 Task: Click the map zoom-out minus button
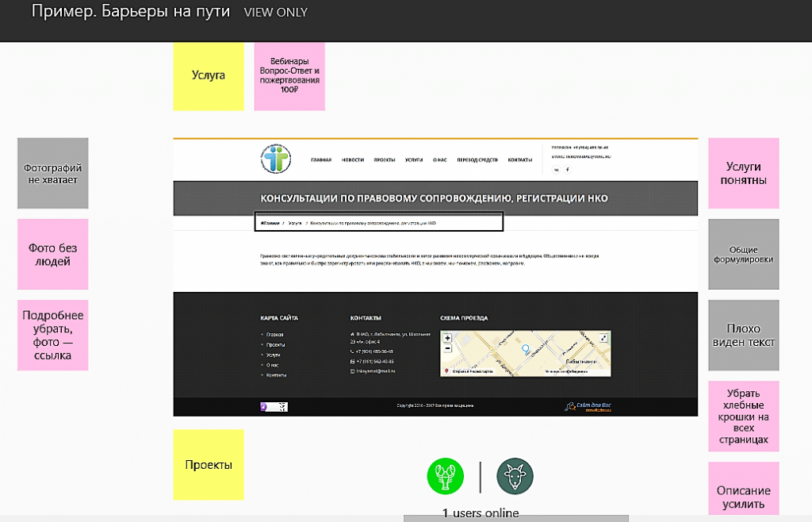point(448,348)
